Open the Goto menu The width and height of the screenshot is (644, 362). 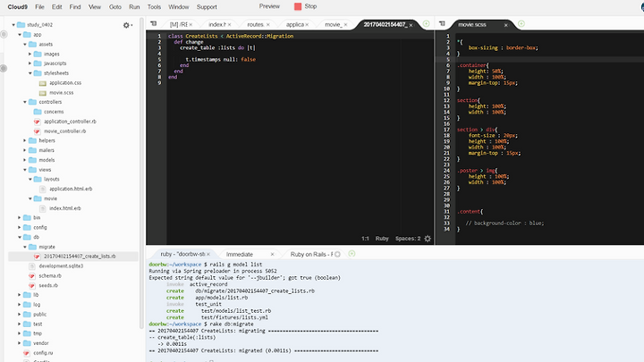pyautogui.click(x=115, y=7)
